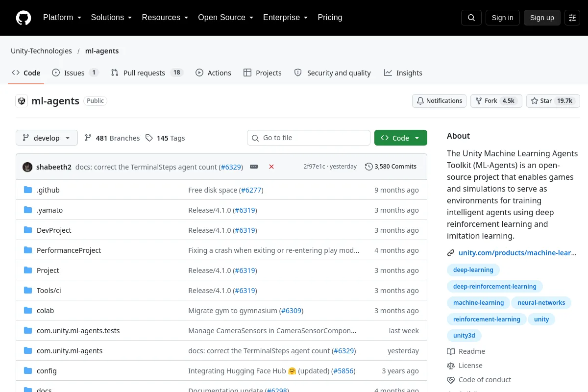Screen dimensions: 588x392
Task: Click the Code of conduct heart icon
Action: click(451, 380)
